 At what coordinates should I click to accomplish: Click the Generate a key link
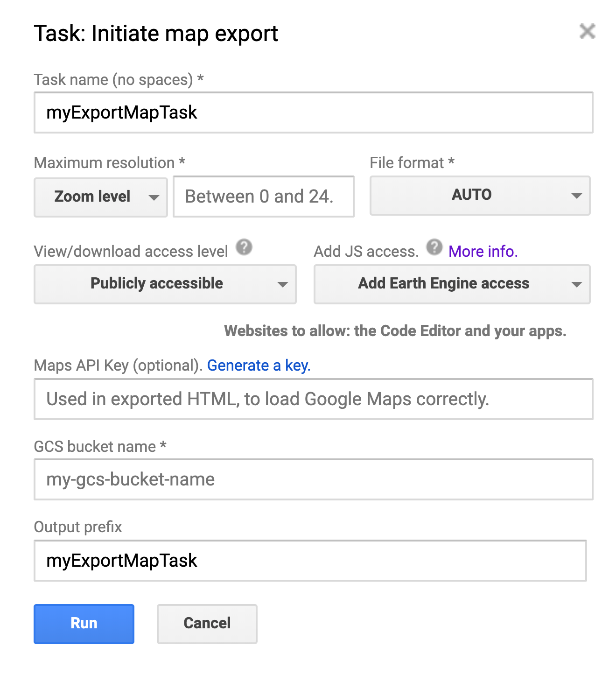(x=259, y=366)
